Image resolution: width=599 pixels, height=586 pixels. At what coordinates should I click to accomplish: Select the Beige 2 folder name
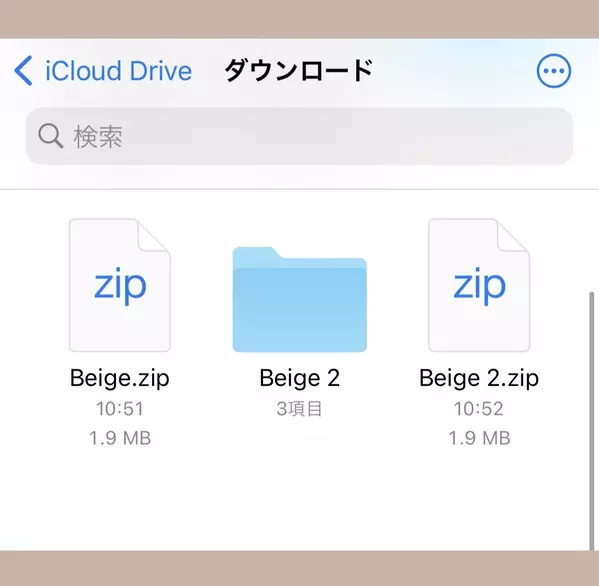[300, 378]
